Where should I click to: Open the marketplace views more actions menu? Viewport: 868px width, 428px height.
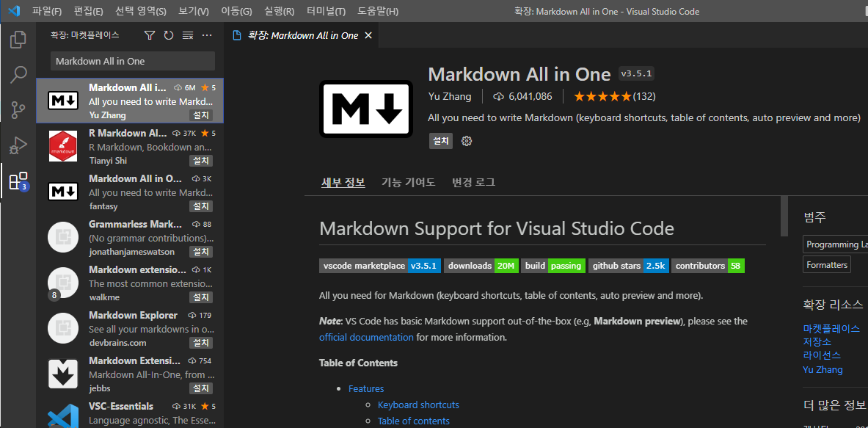coord(207,35)
